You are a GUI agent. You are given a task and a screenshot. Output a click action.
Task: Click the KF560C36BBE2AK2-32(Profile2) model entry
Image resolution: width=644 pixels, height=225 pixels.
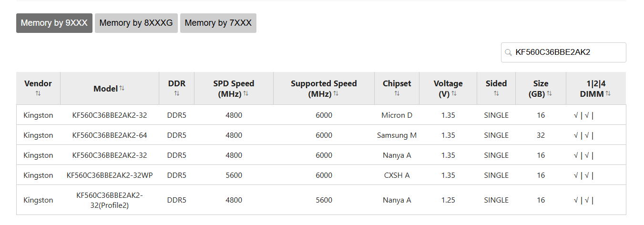click(110, 200)
